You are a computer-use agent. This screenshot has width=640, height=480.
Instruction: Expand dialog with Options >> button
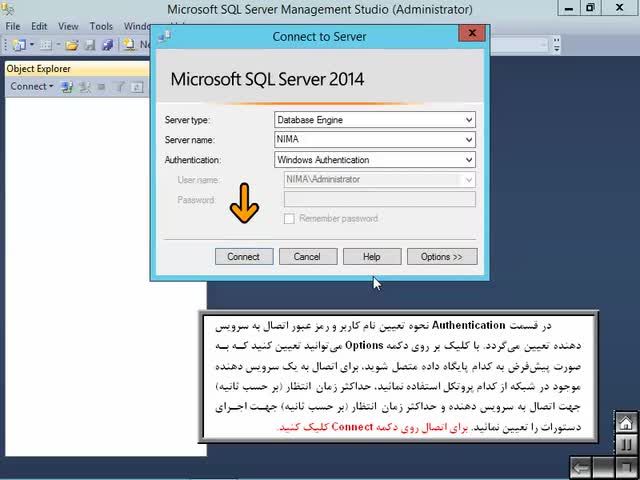coord(442,257)
